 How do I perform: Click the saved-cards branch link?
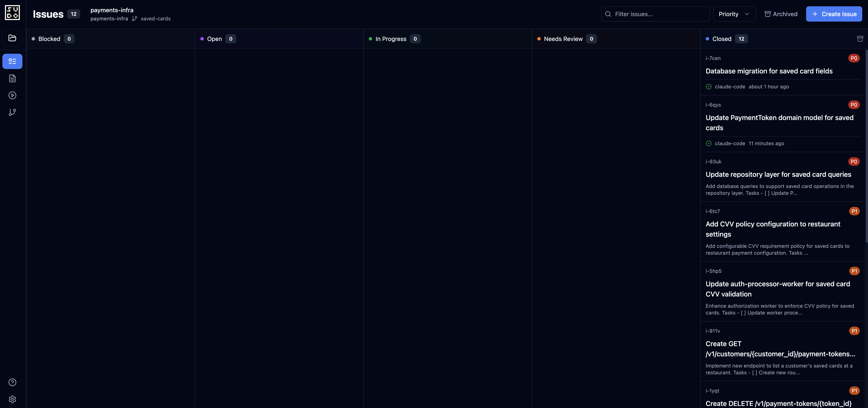[156, 19]
